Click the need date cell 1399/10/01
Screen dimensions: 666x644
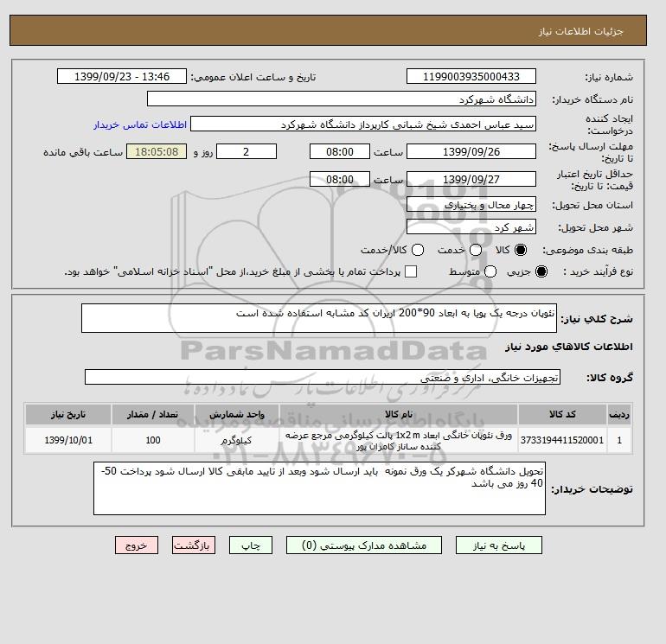(x=68, y=440)
